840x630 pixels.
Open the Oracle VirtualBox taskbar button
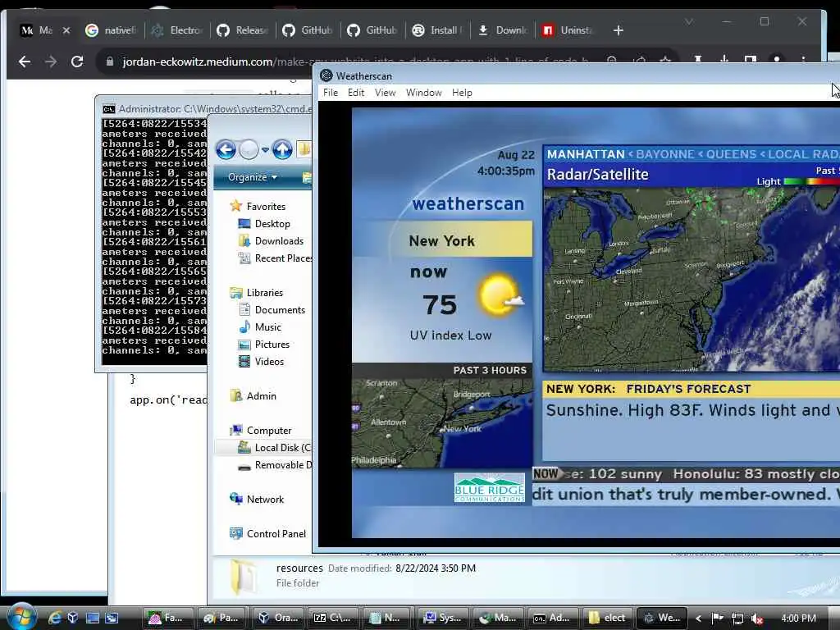coord(278,618)
